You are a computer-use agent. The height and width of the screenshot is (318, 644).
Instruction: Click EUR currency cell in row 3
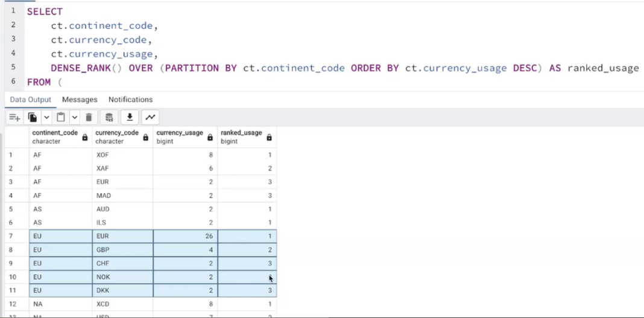click(123, 182)
